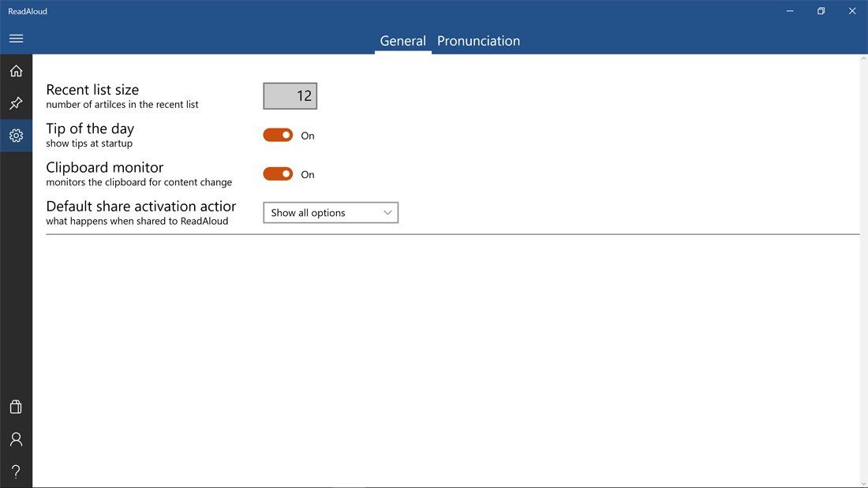Click the dropdown chevron for share activation
Screen dimensions: 868x488
[x=387, y=212]
